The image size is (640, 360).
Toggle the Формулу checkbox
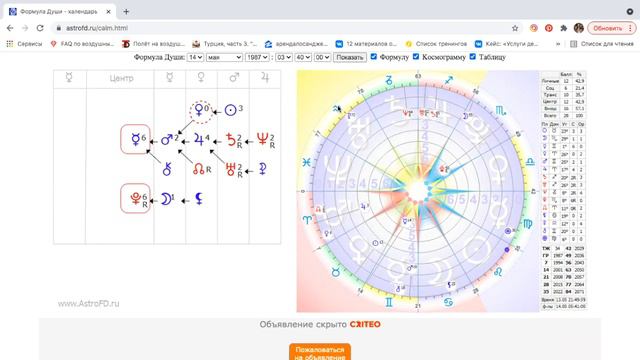[373, 57]
